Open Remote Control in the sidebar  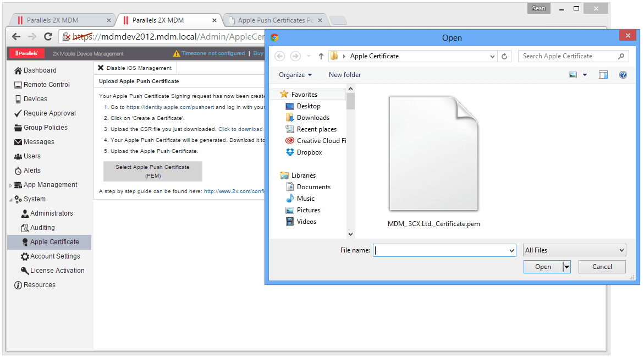pyautogui.click(x=42, y=85)
